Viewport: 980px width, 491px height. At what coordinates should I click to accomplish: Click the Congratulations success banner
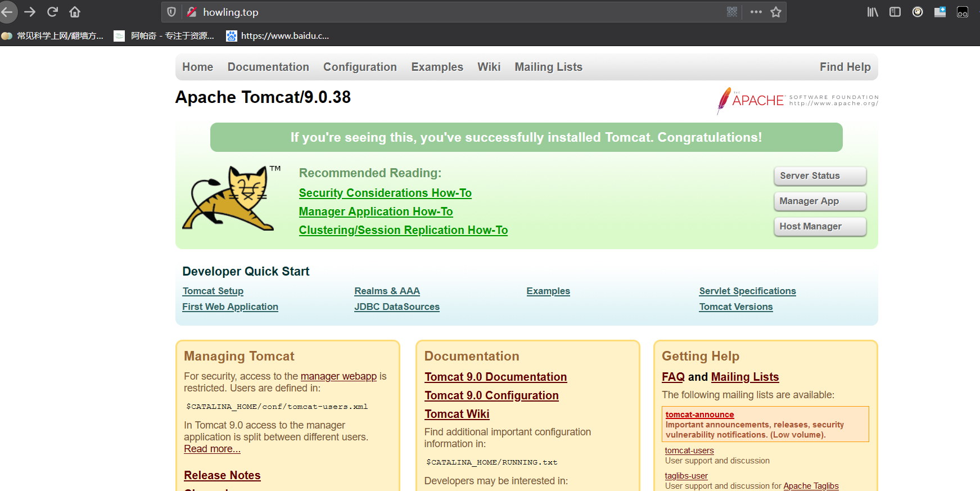click(526, 137)
